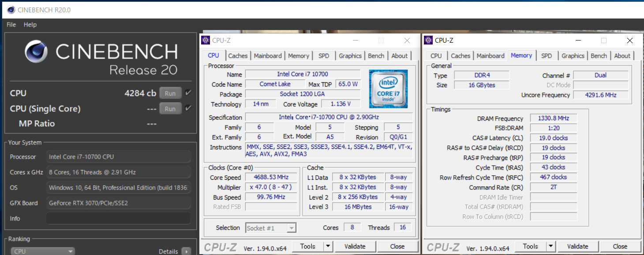The image size is (644, 255).
Task: Open the Ranking CPU dropdown
Action: coord(42,251)
